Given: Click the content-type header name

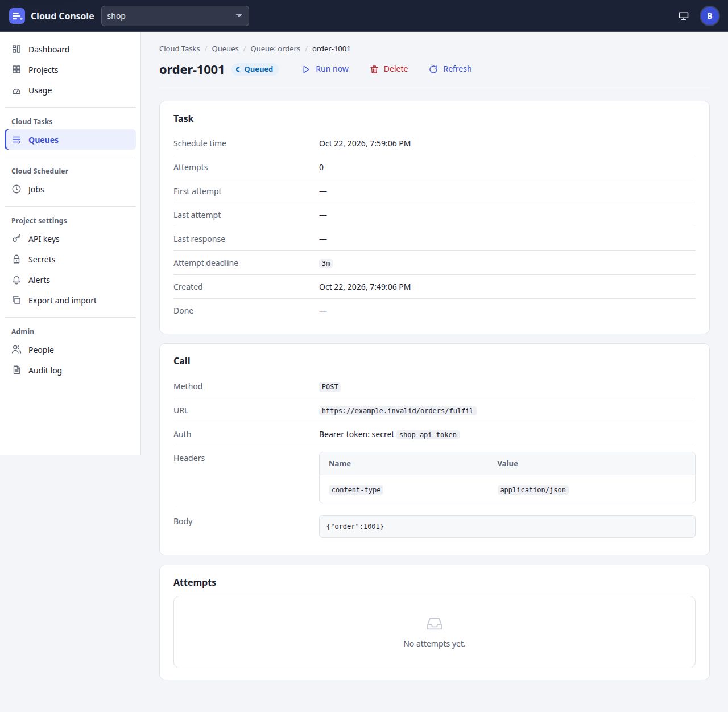Looking at the screenshot, I should (356, 490).
